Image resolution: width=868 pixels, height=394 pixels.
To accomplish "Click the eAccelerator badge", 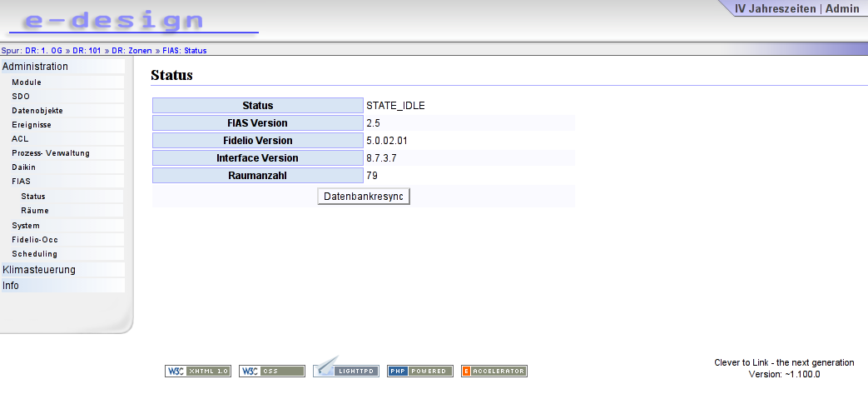I will (x=494, y=372).
